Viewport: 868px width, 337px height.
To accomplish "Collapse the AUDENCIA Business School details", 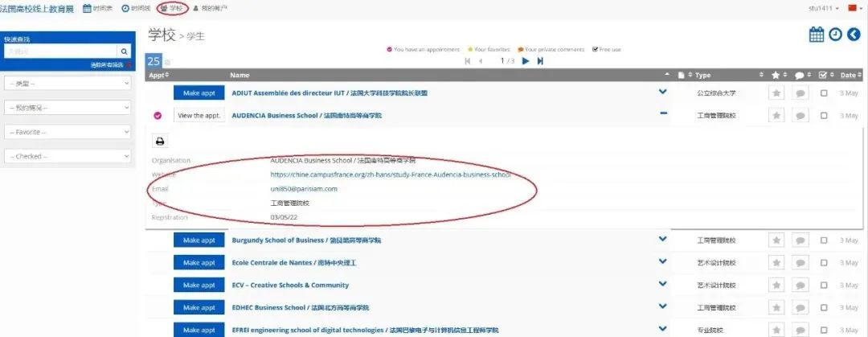I will point(663,113).
